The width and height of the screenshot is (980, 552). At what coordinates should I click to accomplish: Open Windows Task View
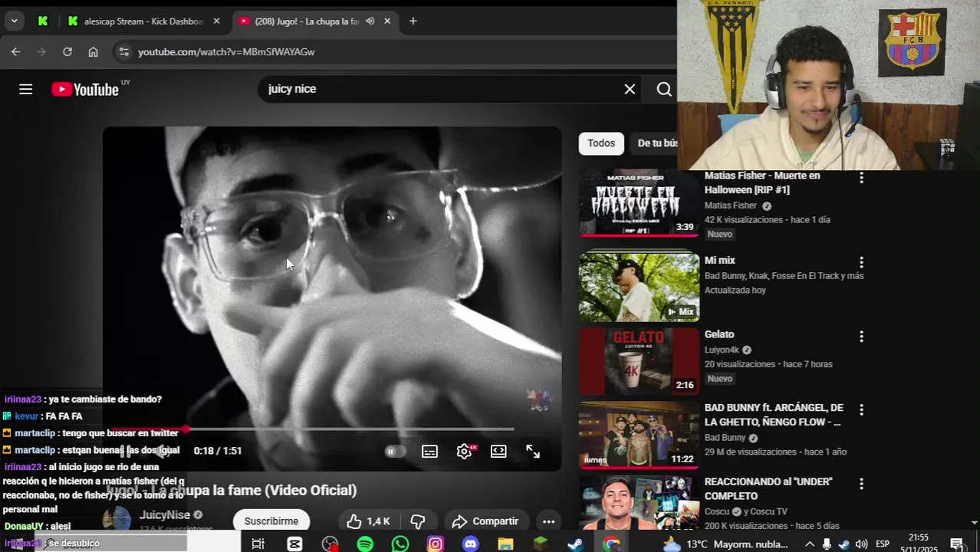click(x=258, y=544)
